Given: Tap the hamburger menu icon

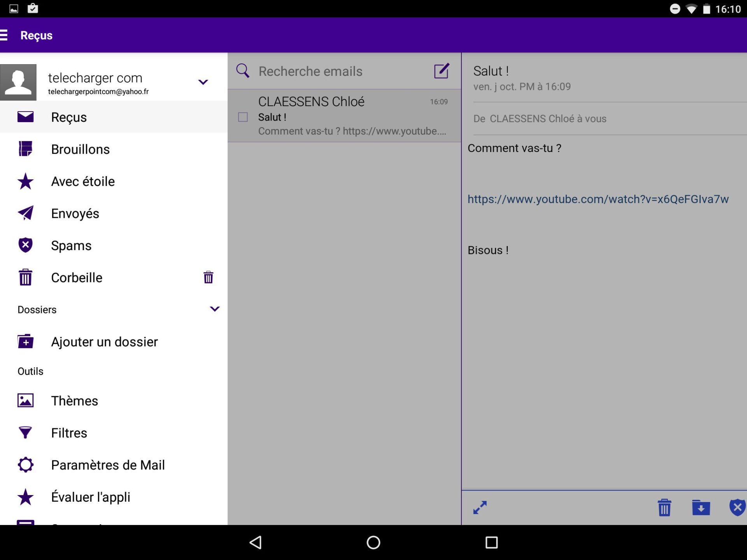Looking at the screenshot, I should tap(4, 35).
